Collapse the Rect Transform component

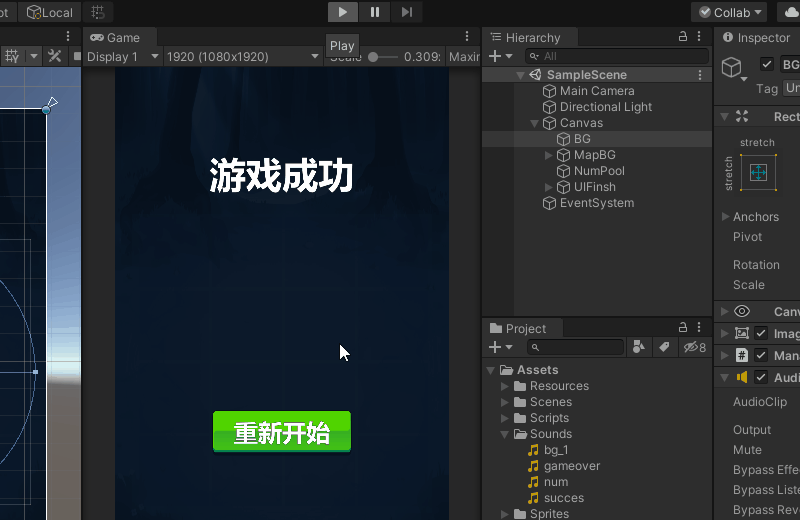click(x=724, y=117)
